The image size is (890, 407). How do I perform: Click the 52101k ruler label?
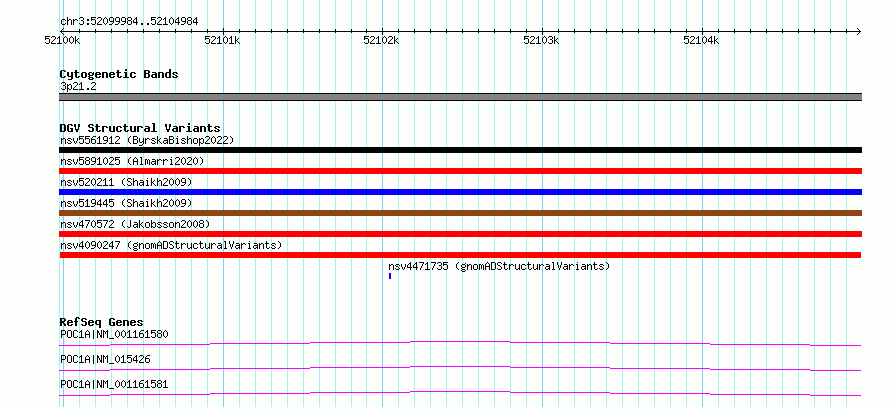point(222,40)
